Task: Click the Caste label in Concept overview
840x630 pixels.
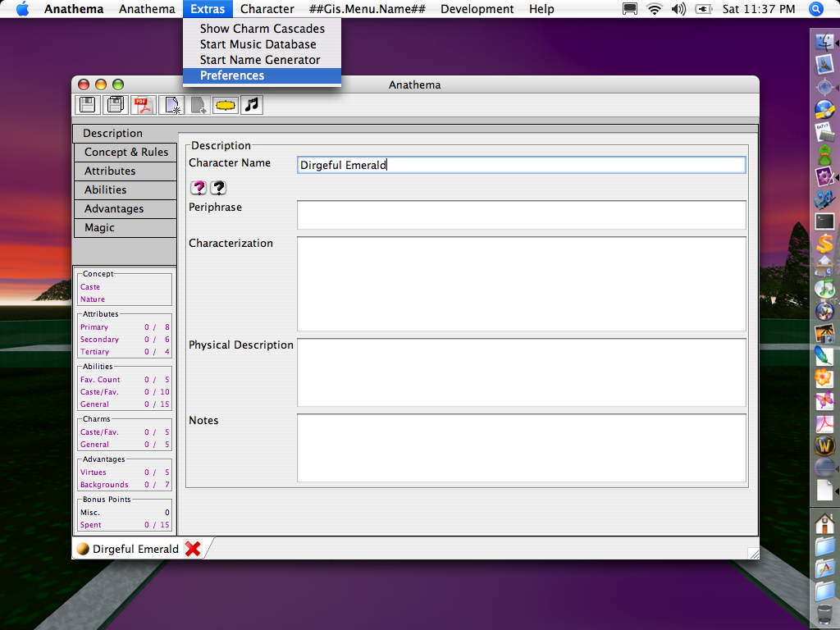Action: (x=90, y=287)
